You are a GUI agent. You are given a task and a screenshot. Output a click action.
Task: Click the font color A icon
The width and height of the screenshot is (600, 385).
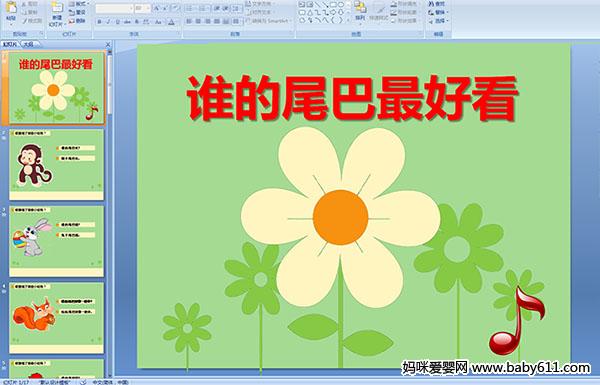(171, 22)
